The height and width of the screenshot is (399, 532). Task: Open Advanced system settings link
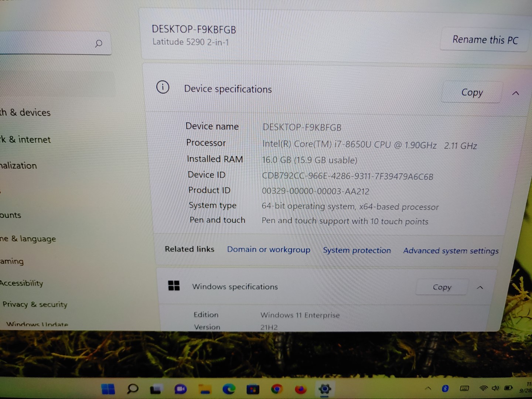coord(451,251)
